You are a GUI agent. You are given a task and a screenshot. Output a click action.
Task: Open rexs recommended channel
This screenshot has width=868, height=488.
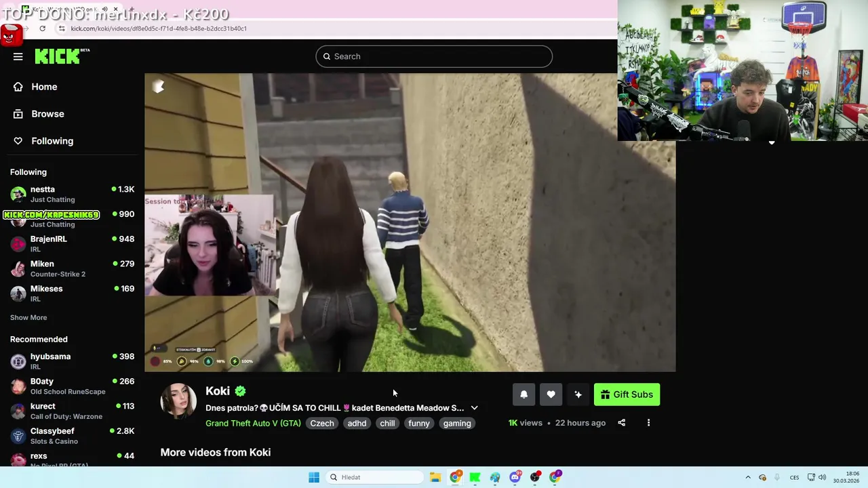(x=72, y=460)
